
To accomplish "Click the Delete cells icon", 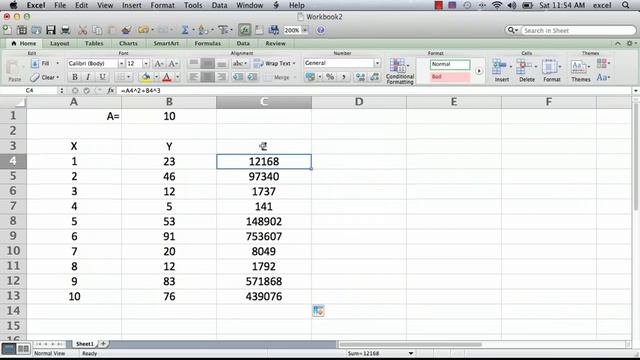I will pyautogui.click(x=524, y=67).
